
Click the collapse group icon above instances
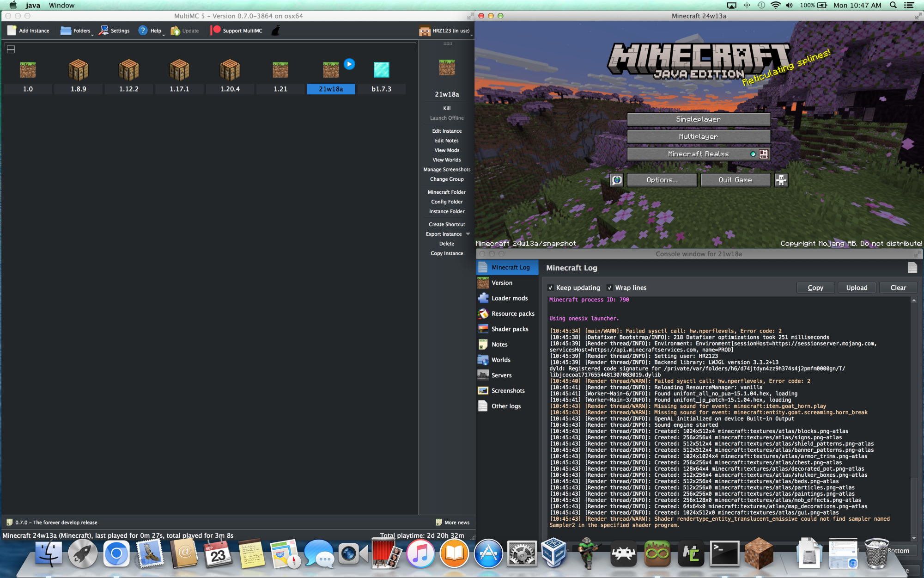11,49
